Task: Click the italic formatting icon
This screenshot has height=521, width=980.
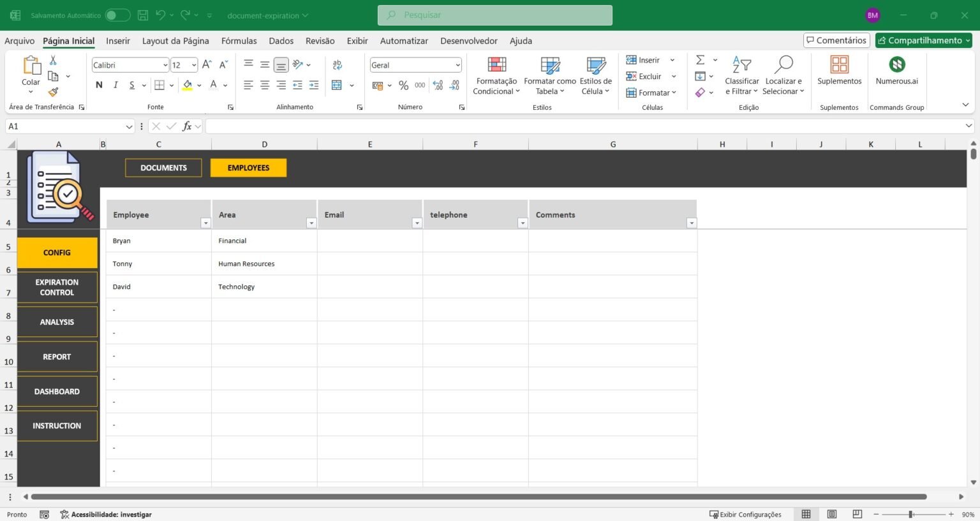Action: (115, 84)
